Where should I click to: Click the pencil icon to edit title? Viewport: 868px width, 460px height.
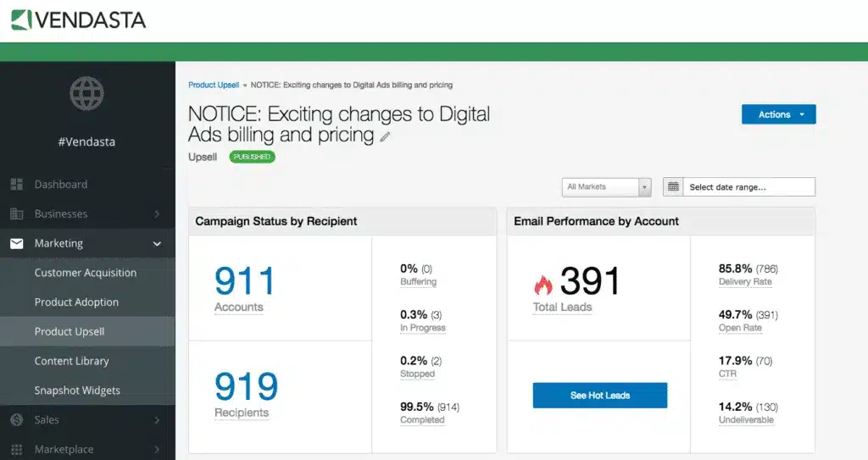(x=385, y=136)
